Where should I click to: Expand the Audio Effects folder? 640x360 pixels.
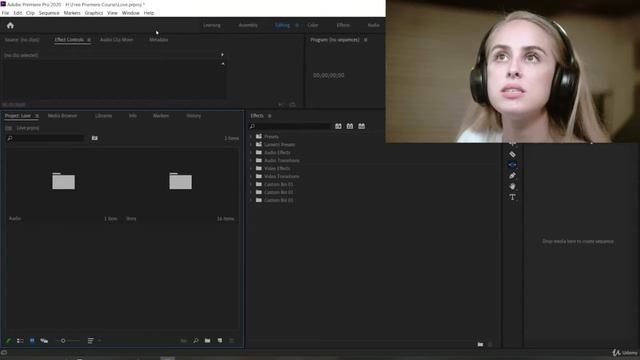click(x=251, y=153)
